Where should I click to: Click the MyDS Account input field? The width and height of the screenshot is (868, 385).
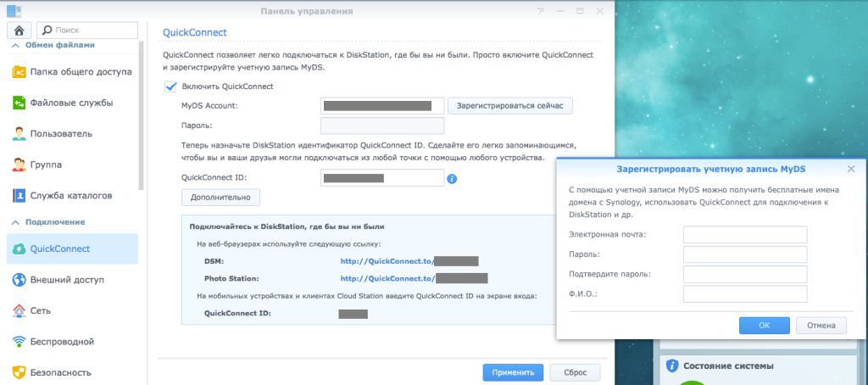pyautogui.click(x=382, y=106)
